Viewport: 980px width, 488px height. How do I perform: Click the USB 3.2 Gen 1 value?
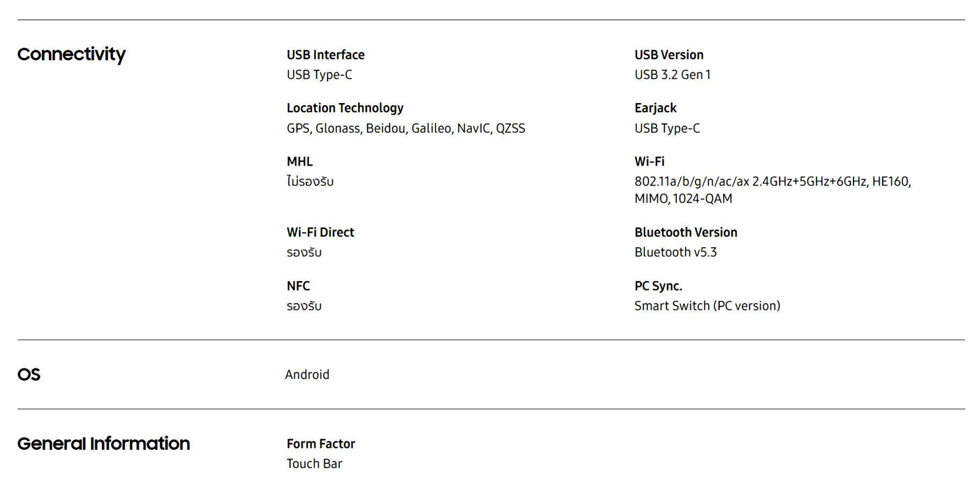pyautogui.click(x=673, y=75)
